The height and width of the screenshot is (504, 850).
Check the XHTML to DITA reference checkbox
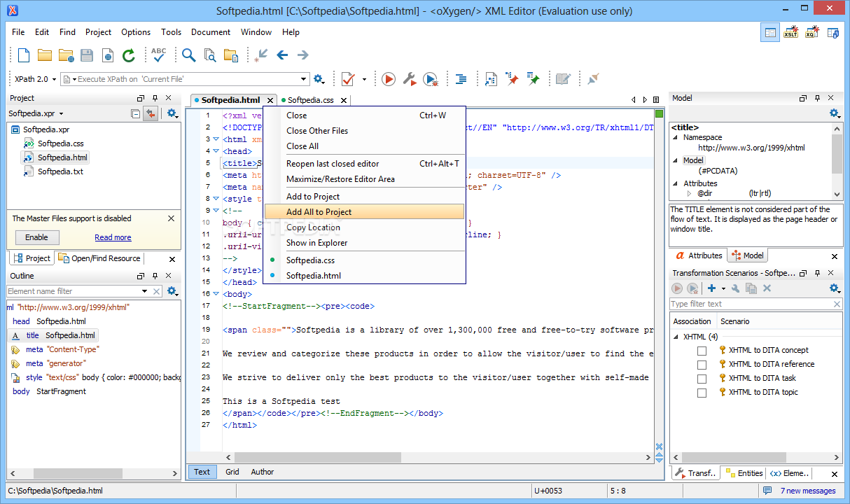(702, 365)
